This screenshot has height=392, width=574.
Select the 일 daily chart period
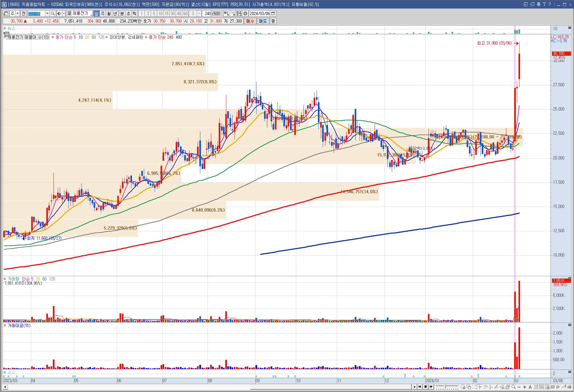pos(96,13)
